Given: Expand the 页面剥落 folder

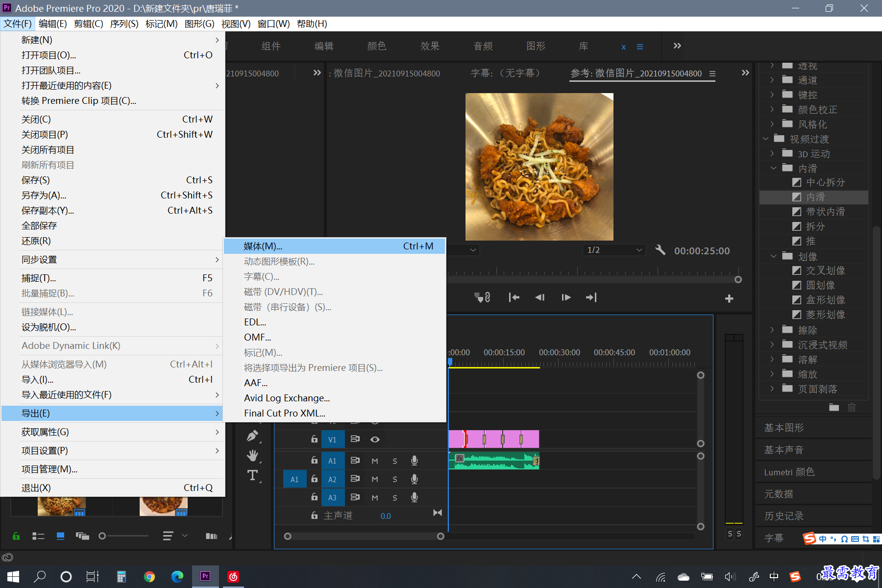Looking at the screenshot, I should 772,389.
